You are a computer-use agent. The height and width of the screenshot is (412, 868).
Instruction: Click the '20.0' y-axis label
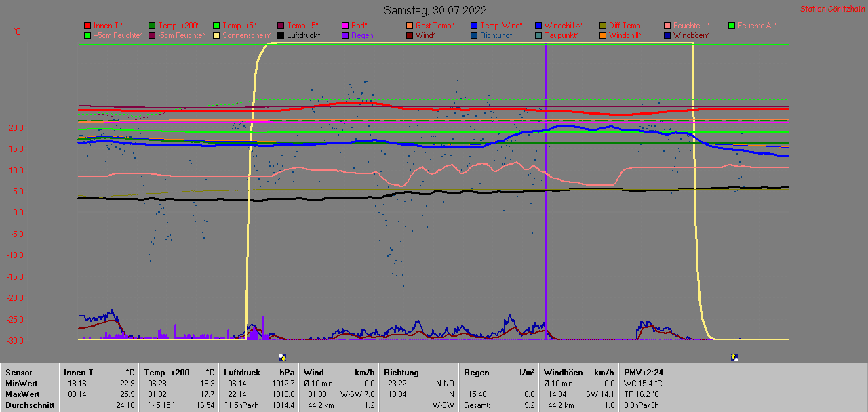point(16,128)
